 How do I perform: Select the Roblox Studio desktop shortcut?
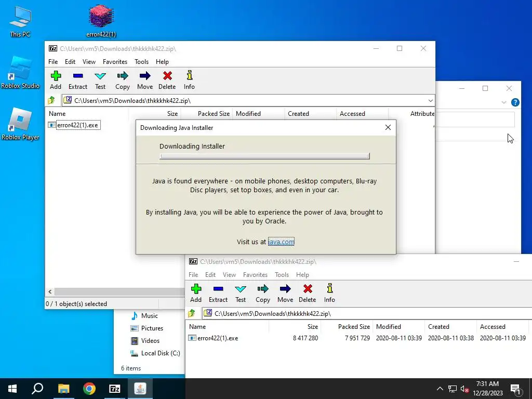20,73
